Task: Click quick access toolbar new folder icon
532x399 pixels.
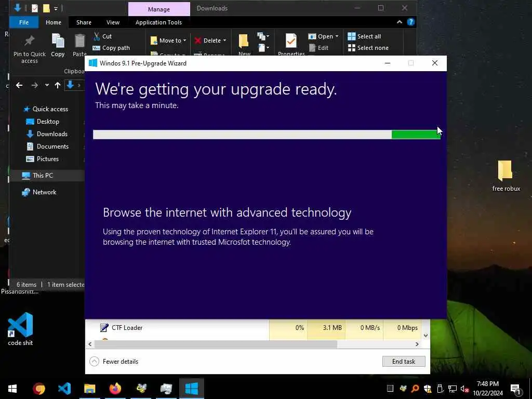Action: [46, 8]
